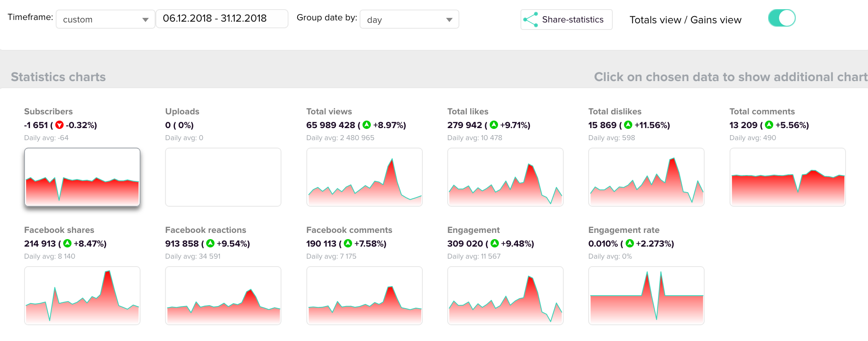
Task: Click the date range field 06.12.2018 - 31.12.2018
Action: [222, 19]
